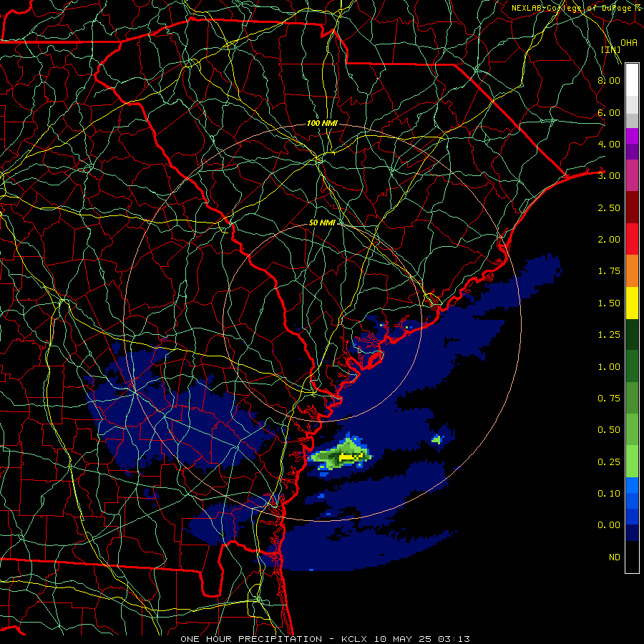Click the bright red swatch near 2.00
644x644 pixels.
click(632, 240)
